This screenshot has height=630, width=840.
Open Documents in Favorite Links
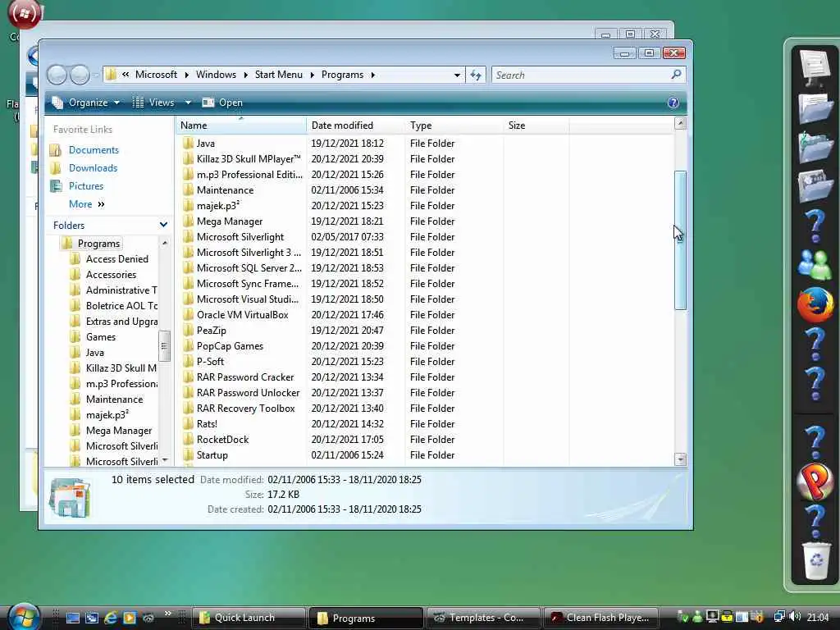coord(94,150)
